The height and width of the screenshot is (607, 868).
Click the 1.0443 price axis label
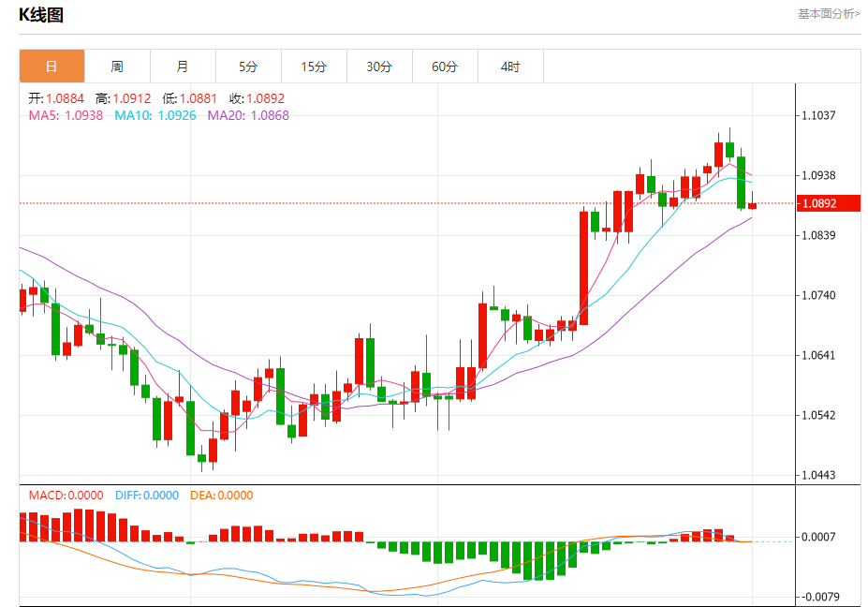(x=818, y=475)
